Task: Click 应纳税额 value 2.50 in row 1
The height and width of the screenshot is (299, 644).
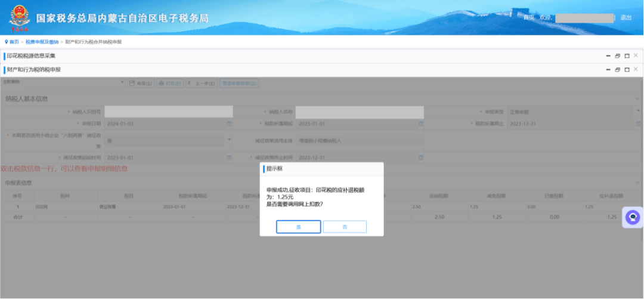Action: click(x=439, y=207)
